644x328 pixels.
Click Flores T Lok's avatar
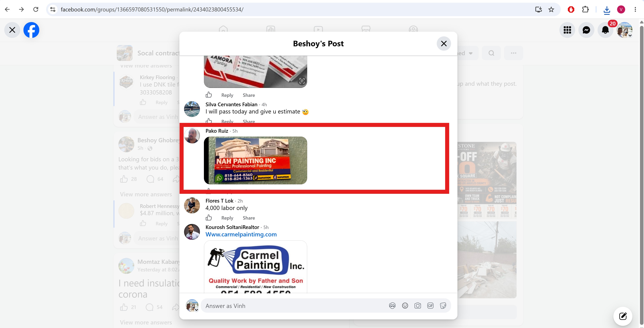pos(192,205)
